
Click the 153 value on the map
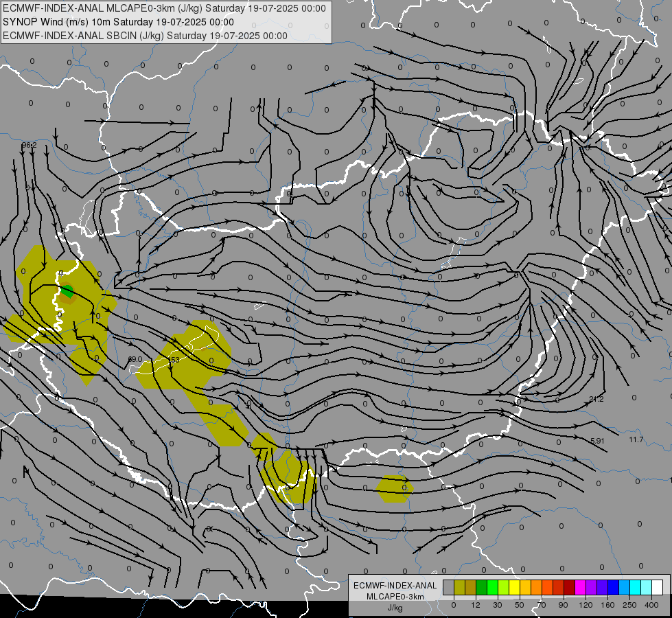(x=174, y=360)
